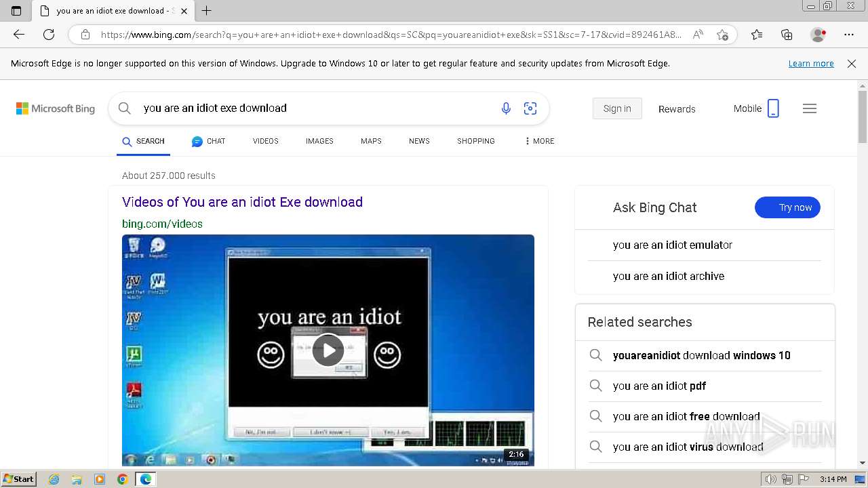Open 'Videos of You are an idiot Exe download'
This screenshot has width=868, height=488.
242,202
